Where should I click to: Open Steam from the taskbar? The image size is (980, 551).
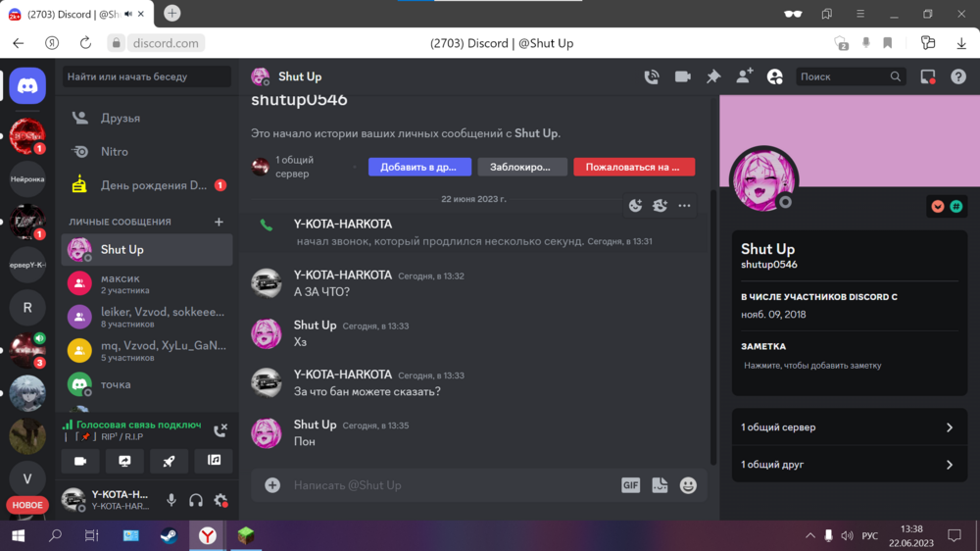pos(169,536)
